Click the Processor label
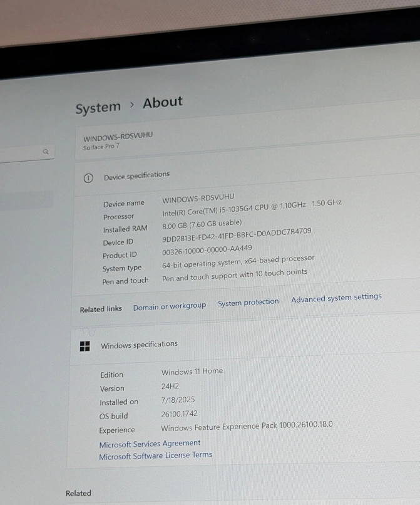 (118, 217)
